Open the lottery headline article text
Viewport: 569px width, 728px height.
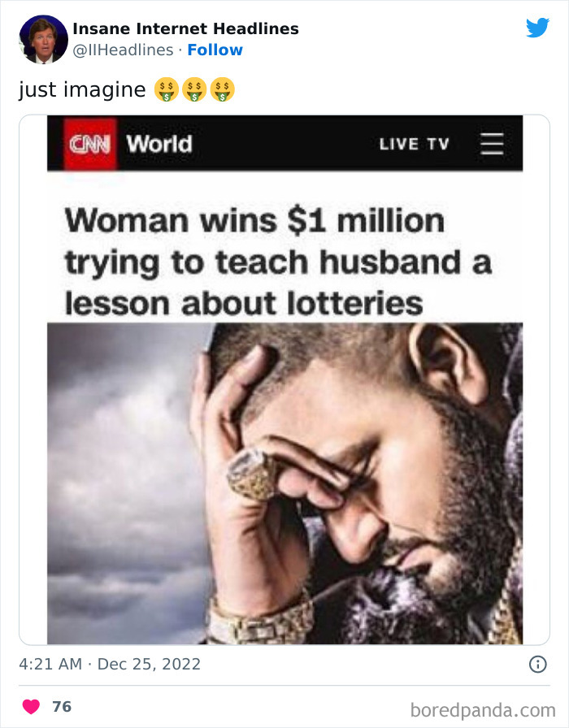[x=278, y=262]
